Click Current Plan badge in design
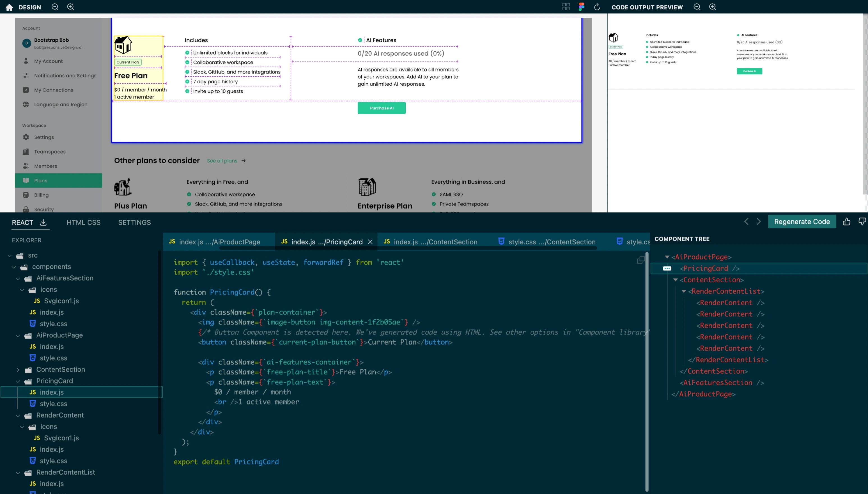This screenshot has height=494, width=868. coord(128,62)
